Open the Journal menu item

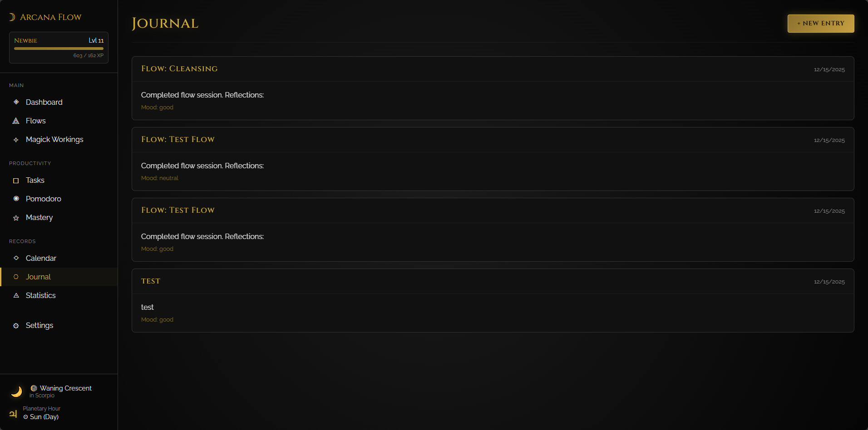pyautogui.click(x=59, y=277)
